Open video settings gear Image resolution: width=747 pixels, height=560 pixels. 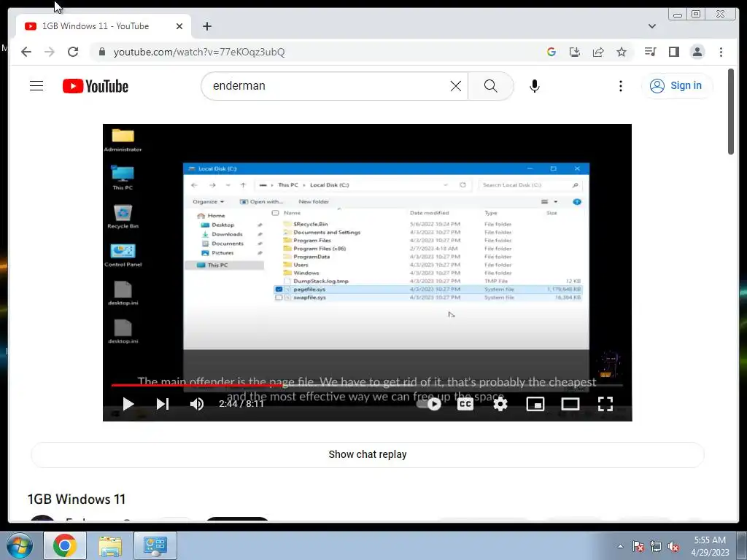[500, 404]
